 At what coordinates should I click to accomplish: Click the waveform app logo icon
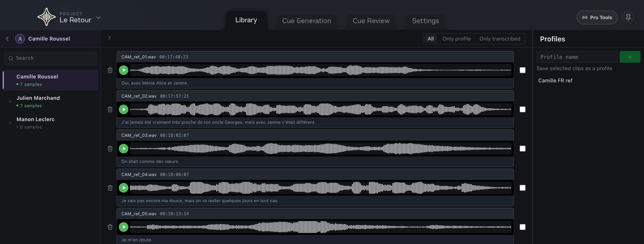point(46,17)
